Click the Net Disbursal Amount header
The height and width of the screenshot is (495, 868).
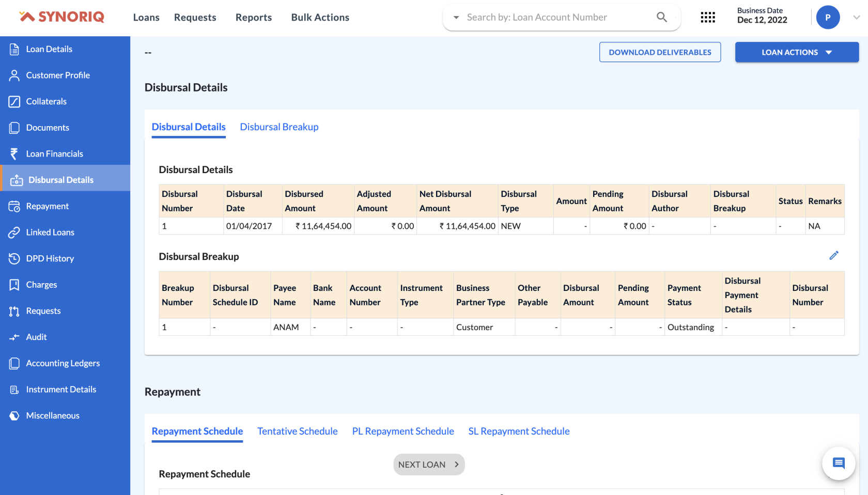457,201
